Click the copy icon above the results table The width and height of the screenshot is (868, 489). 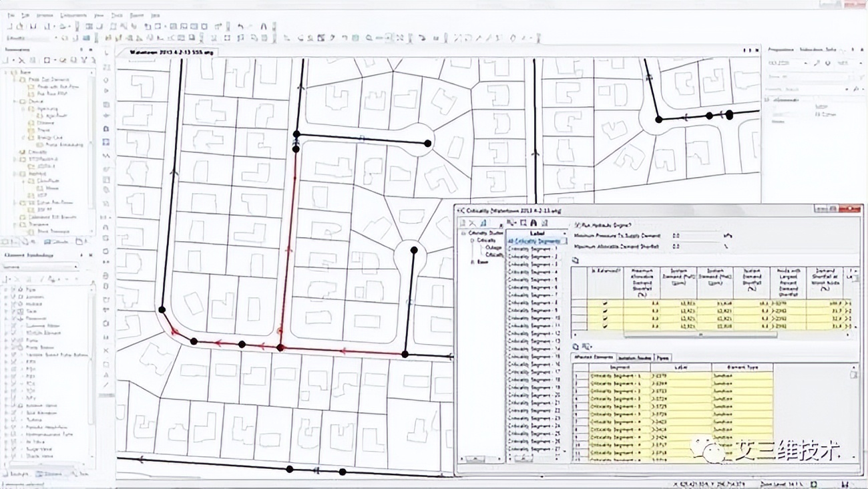click(576, 260)
